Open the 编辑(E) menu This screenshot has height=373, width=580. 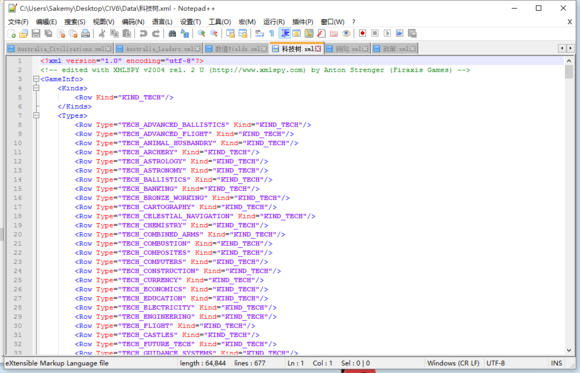pyautogui.click(x=46, y=22)
